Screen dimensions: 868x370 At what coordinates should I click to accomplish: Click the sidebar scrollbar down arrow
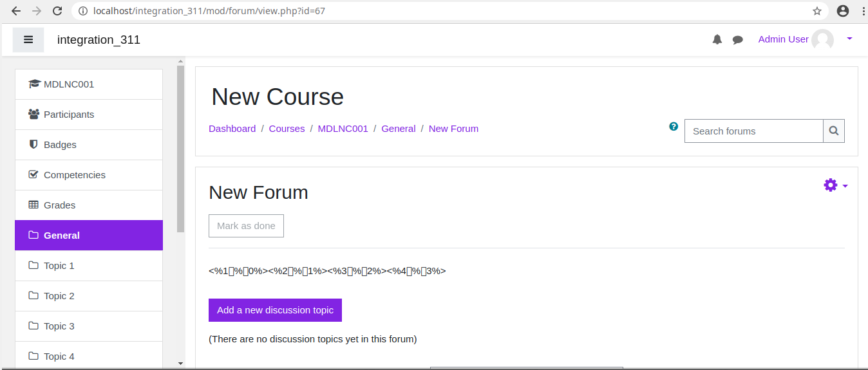(x=180, y=364)
